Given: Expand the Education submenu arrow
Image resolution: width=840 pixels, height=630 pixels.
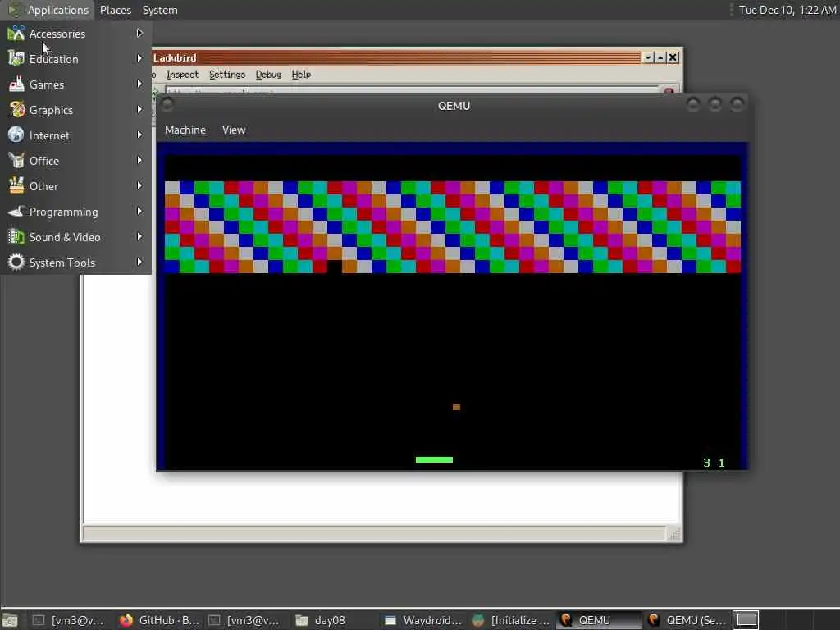Looking at the screenshot, I should tap(139, 58).
